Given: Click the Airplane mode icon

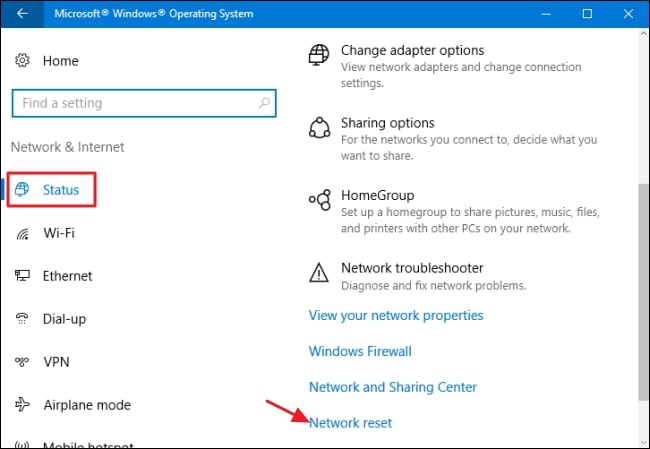Looking at the screenshot, I should coord(22,405).
